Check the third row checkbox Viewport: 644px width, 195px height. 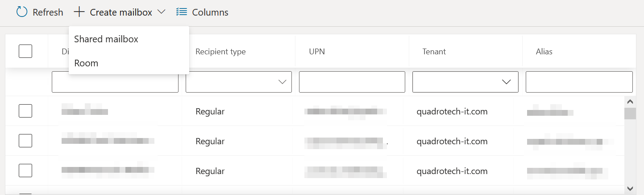tap(25, 171)
